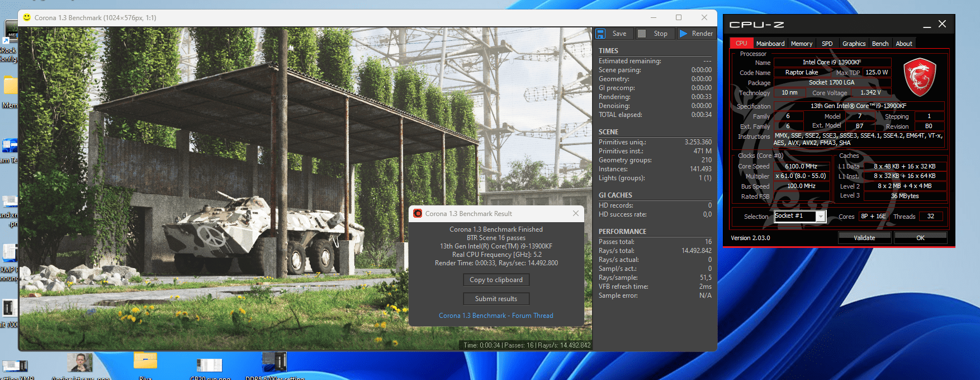Open the Memory tab in CPU-Z
Viewport: 980px width, 380px height.
[802, 44]
